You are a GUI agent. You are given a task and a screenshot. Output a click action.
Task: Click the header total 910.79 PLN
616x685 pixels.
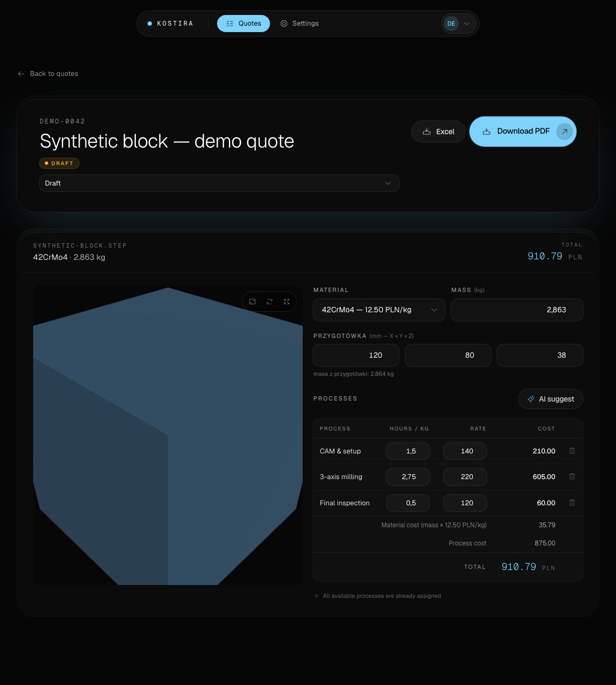(555, 256)
